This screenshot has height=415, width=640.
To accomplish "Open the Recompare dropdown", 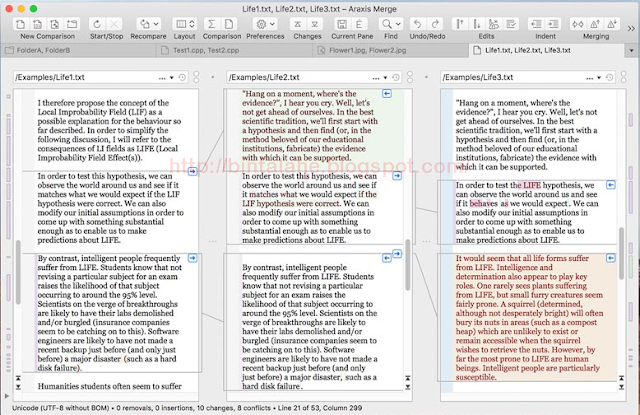I will point(149,24).
